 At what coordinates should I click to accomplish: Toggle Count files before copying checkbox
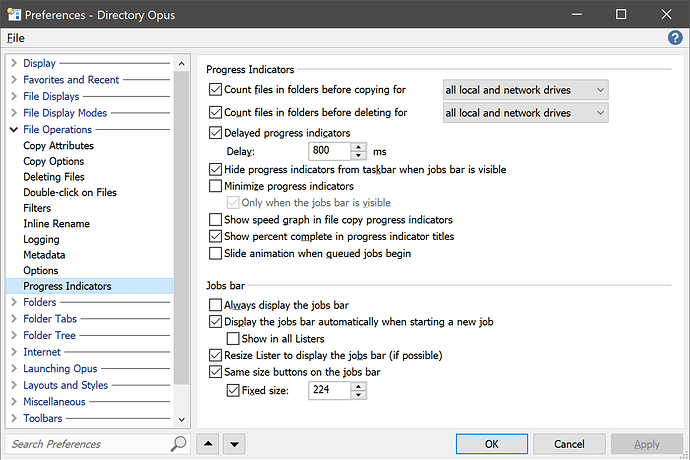215,89
